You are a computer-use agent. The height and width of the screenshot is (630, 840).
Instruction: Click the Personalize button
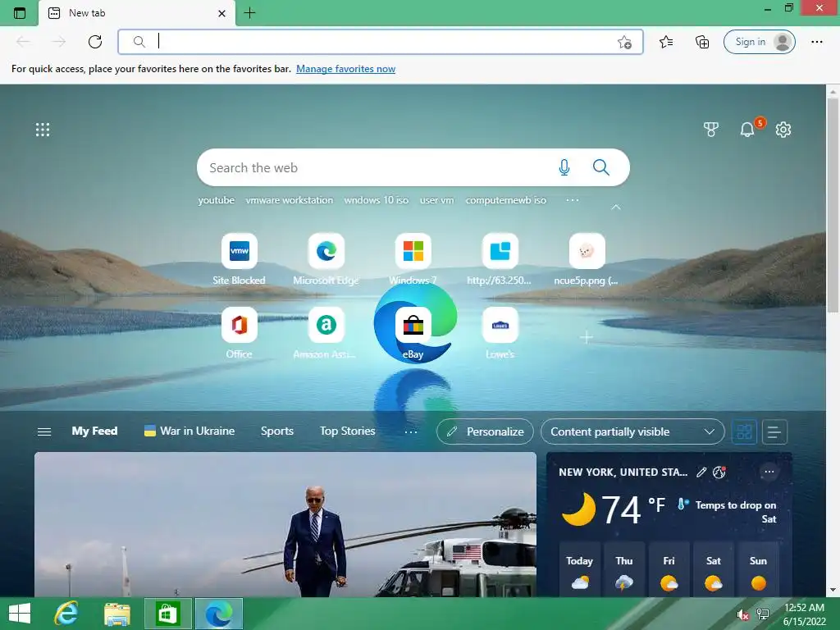pos(485,431)
